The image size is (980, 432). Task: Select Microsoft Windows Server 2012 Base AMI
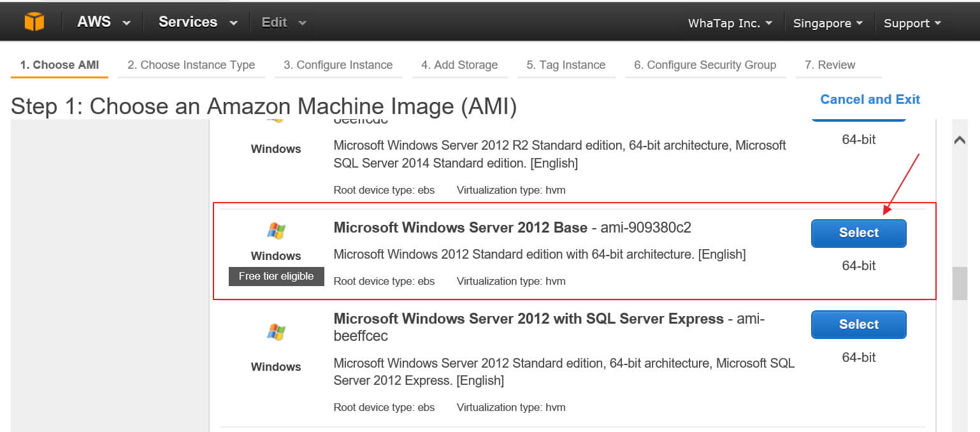coord(858,233)
